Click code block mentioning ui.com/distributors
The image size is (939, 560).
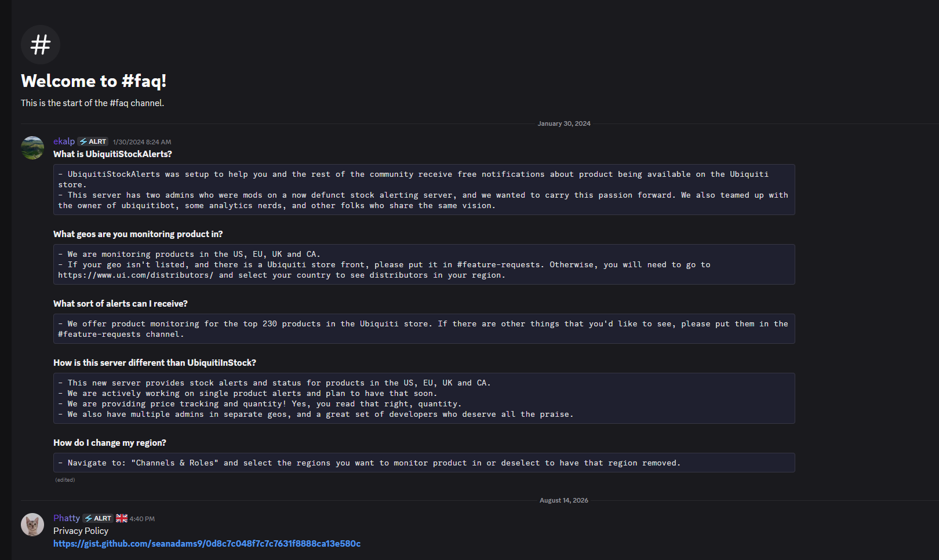(x=424, y=264)
